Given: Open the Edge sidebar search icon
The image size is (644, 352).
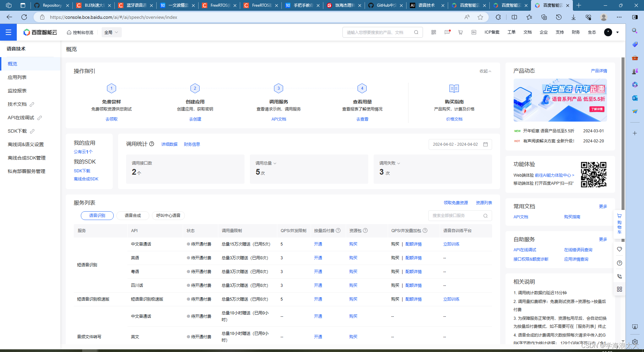Looking at the screenshot, I should click(x=635, y=31).
